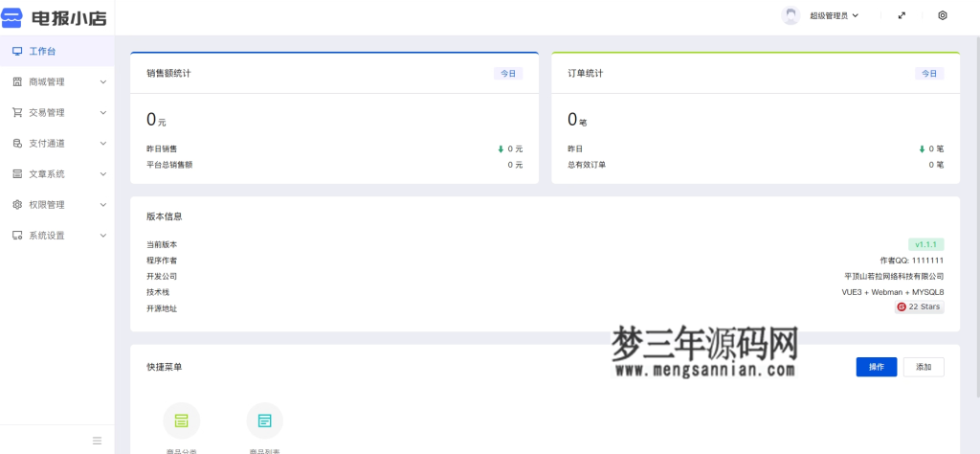Click the 系统设置 monitor-gear icon
Viewport: 980px width, 454px height.
pyautogui.click(x=17, y=236)
